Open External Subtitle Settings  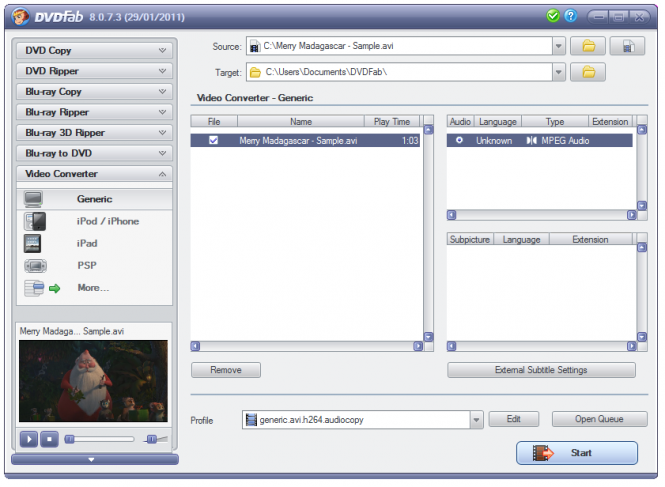click(541, 370)
